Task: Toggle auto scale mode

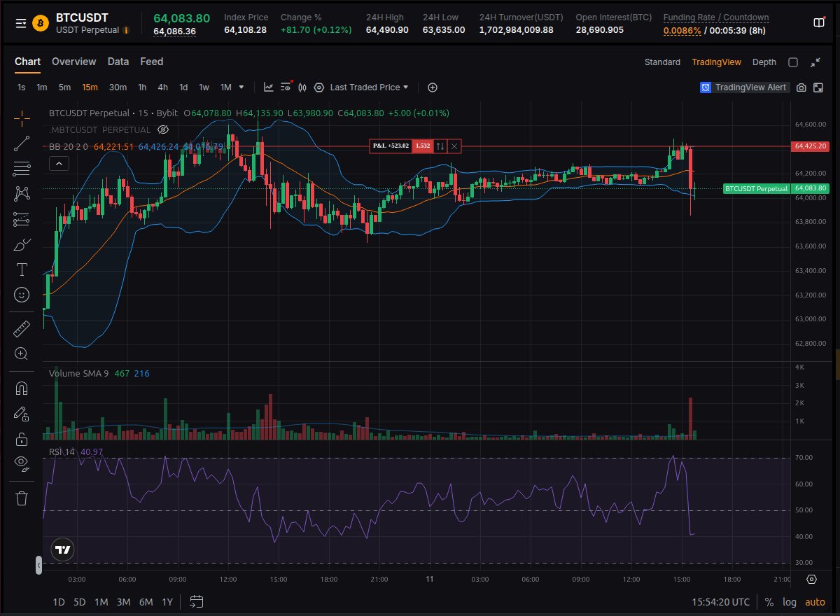Action: [815, 602]
